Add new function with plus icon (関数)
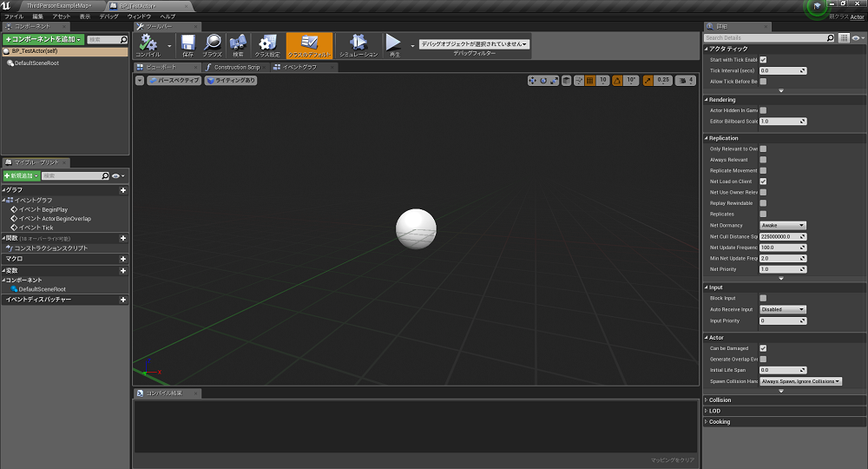Screen dimensions: 868x469 [123, 238]
